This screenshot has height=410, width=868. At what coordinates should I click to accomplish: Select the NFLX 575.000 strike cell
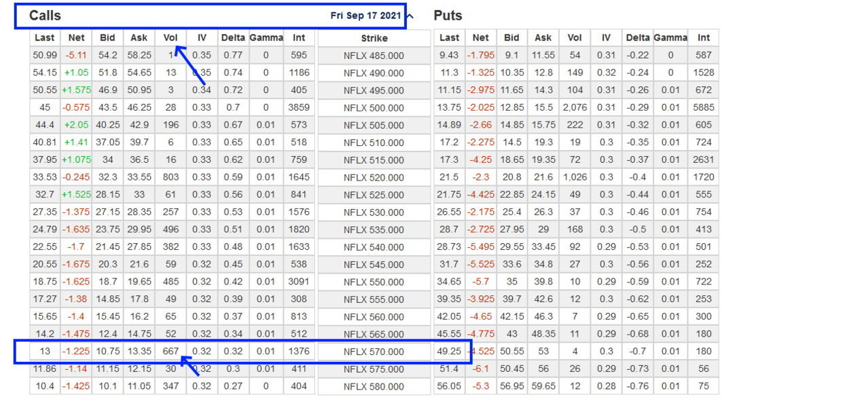[374, 369]
